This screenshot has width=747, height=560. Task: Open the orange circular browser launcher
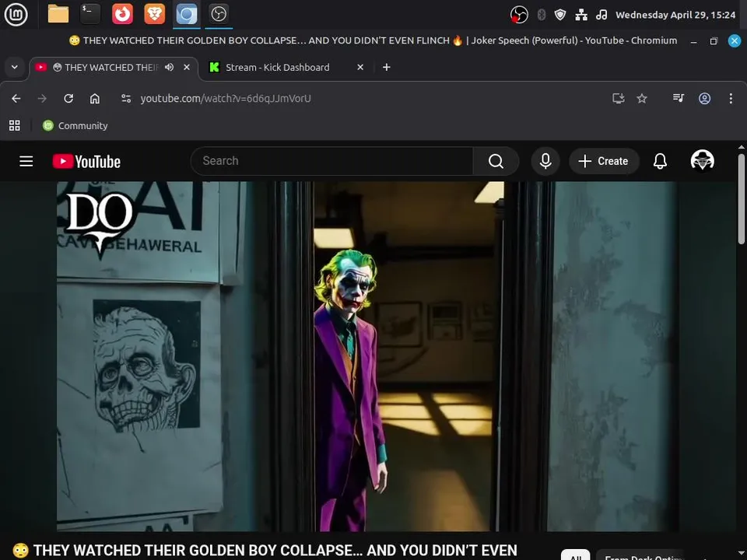pos(122,14)
